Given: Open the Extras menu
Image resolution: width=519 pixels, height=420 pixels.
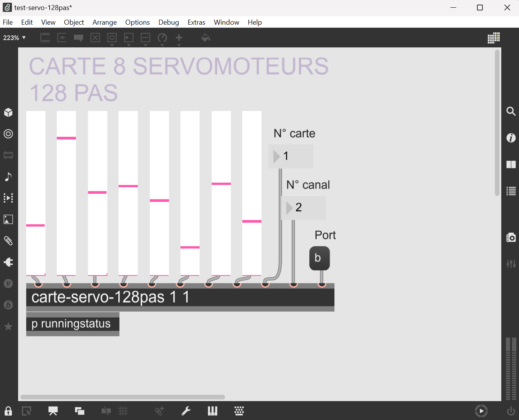Looking at the screenshot, I should click(197, 22).
